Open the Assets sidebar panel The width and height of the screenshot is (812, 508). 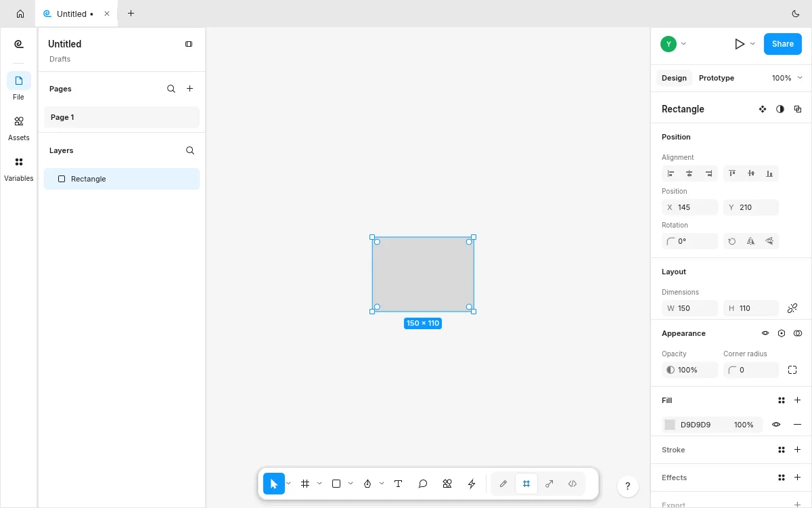tap(19, 127)
